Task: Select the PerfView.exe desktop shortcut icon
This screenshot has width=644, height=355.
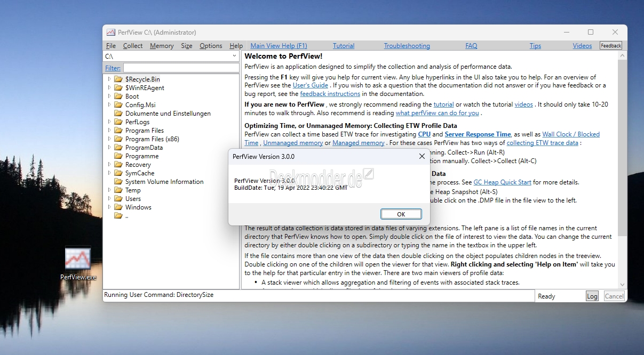Action: pos(78,259)
